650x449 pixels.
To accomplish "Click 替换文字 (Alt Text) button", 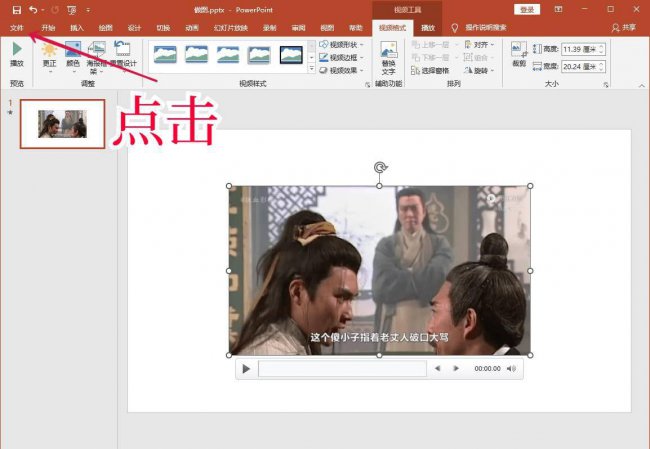I will pyautogui.click(x=388, y=58).
